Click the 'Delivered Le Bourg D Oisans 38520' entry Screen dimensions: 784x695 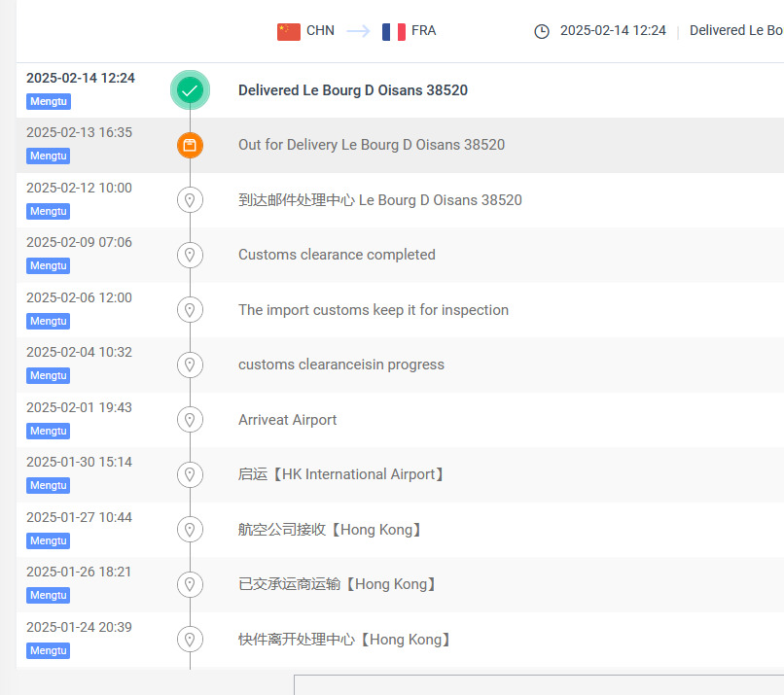[x=353, y=90]
